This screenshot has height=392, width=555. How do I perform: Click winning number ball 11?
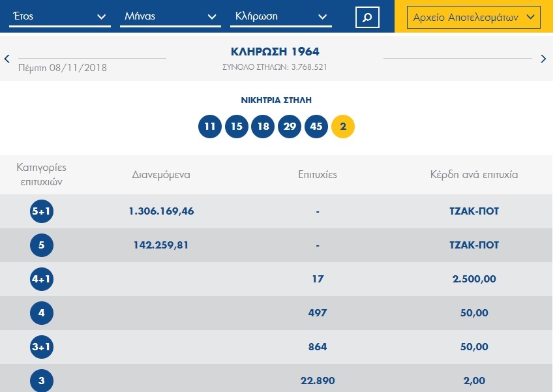(x=209, y=127)
